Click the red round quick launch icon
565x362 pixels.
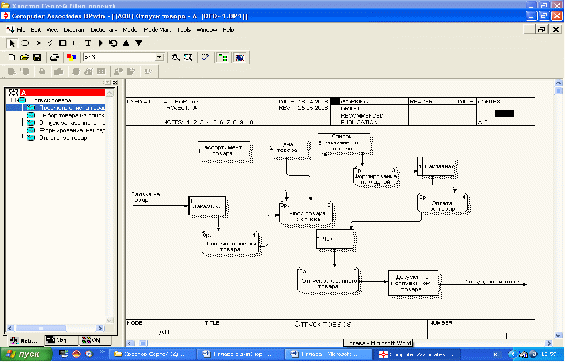tap(76, 354)
